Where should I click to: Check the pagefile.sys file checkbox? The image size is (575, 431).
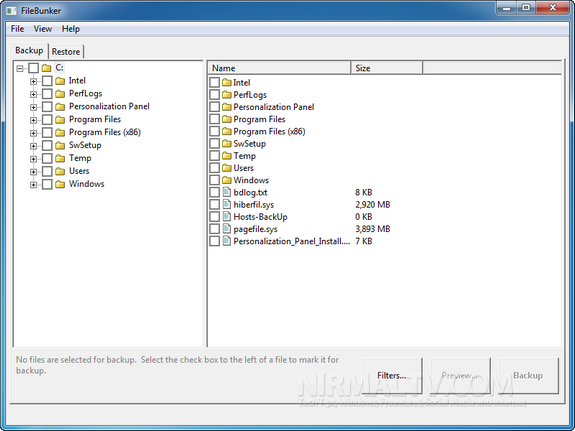pyautogui.click(x=215, y=229)
